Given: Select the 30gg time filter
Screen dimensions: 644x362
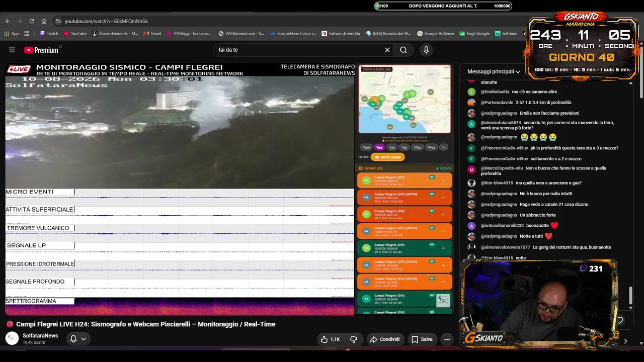Looking at the screenshot, I should (x=417, y=147).
